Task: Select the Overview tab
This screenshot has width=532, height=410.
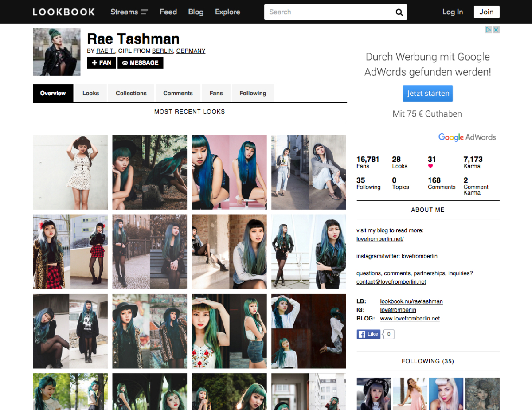Action: (x=53, y=93)
